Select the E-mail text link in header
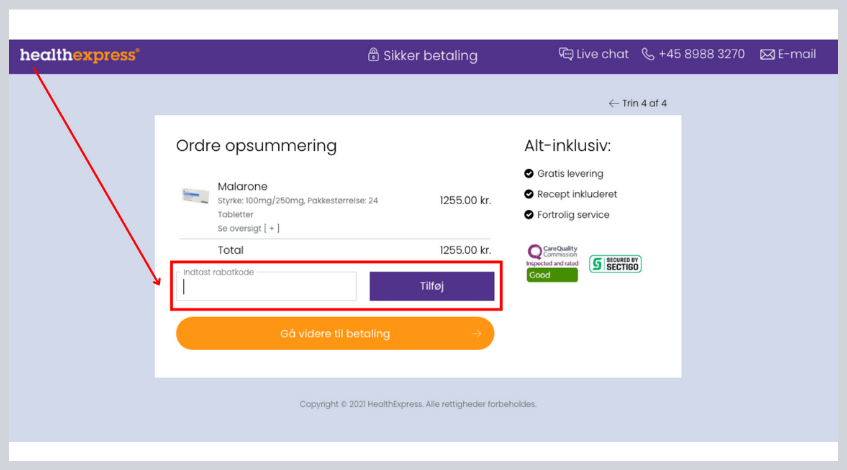Screen dimensions: 847x470 pos(796,54)
